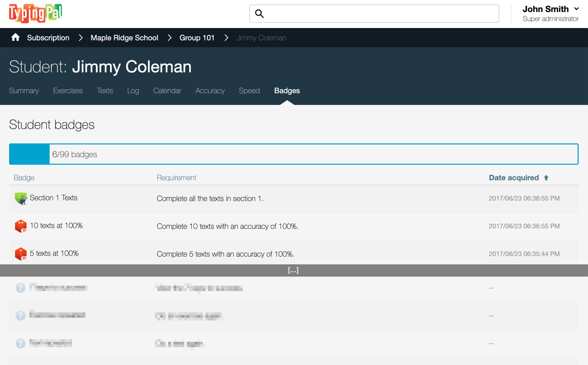Switch to the Summary tab
Viewport: 588px width, 365px height.
24,91
